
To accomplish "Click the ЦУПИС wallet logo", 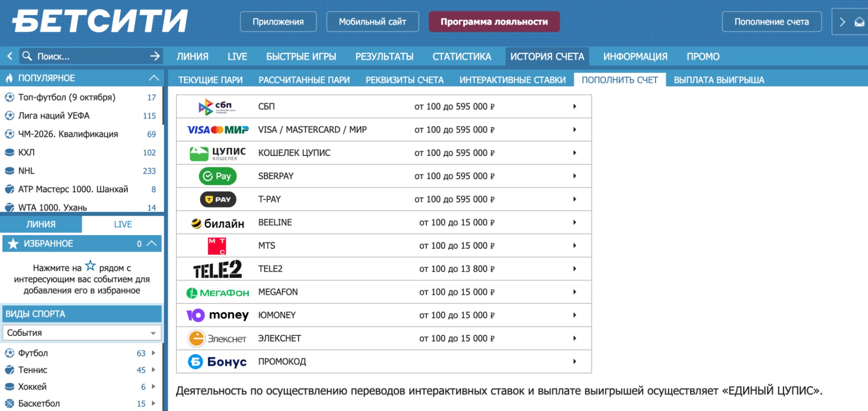I will click(x=218, y=153).
